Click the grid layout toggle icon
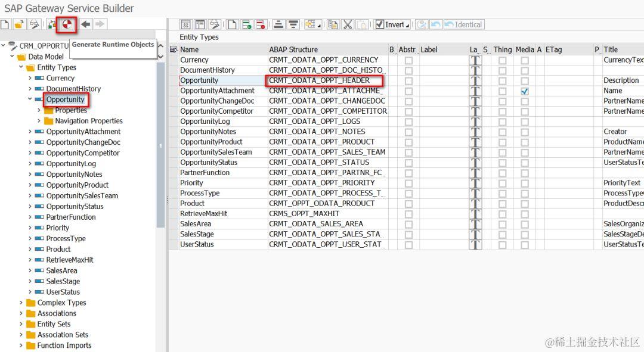This screenshot has height=352, width=644. pos(200,24)
